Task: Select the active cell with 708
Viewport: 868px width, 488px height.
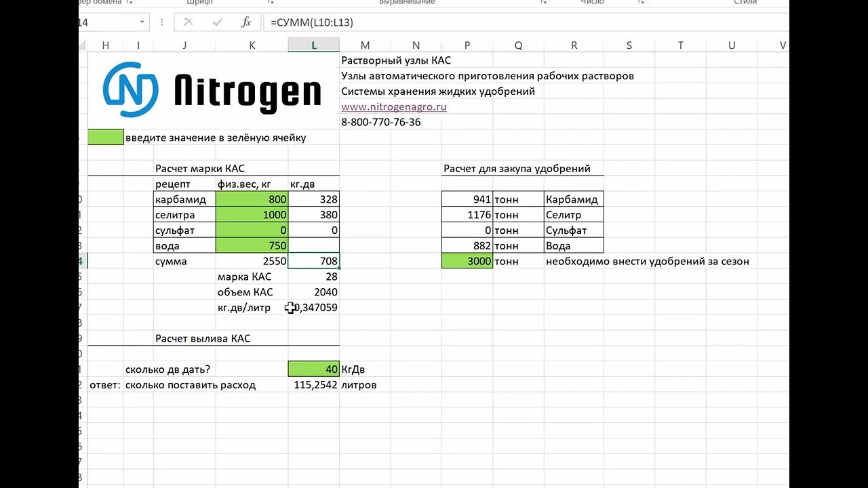Action: coord(313,261)
